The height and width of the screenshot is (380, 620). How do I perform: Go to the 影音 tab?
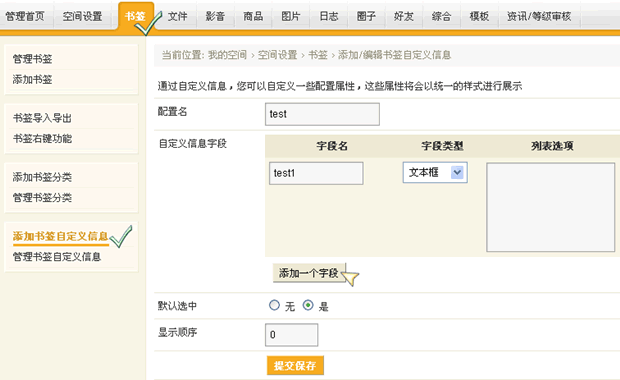[215, 16]
